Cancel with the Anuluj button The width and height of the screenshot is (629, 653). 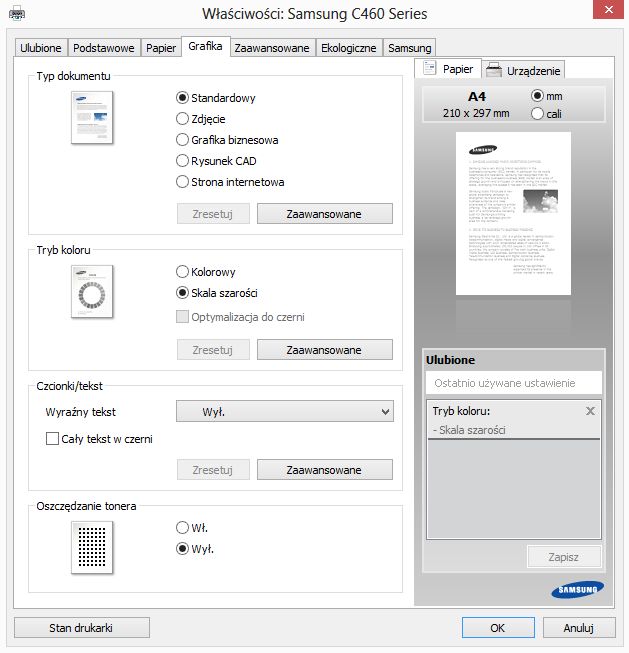(579, 628)
